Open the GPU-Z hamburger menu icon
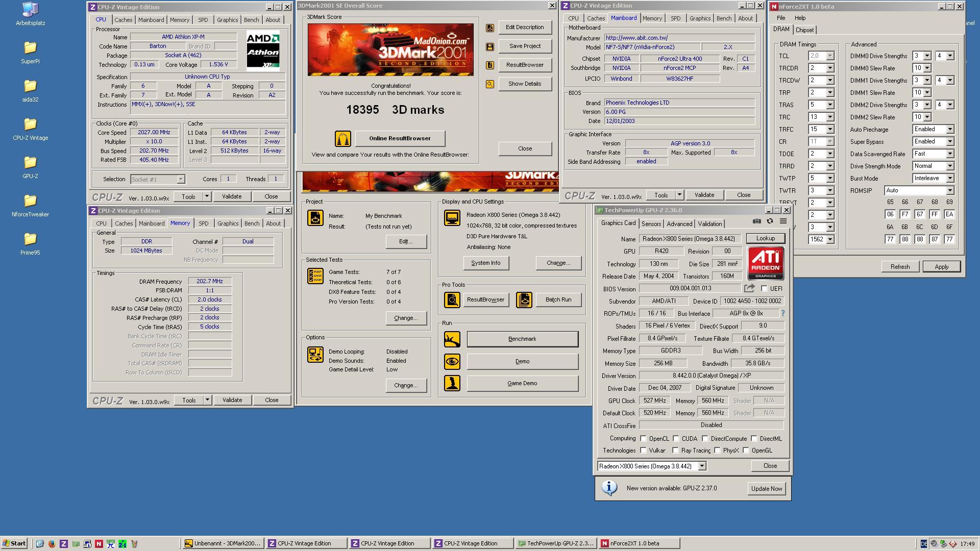 click(783, 221)
